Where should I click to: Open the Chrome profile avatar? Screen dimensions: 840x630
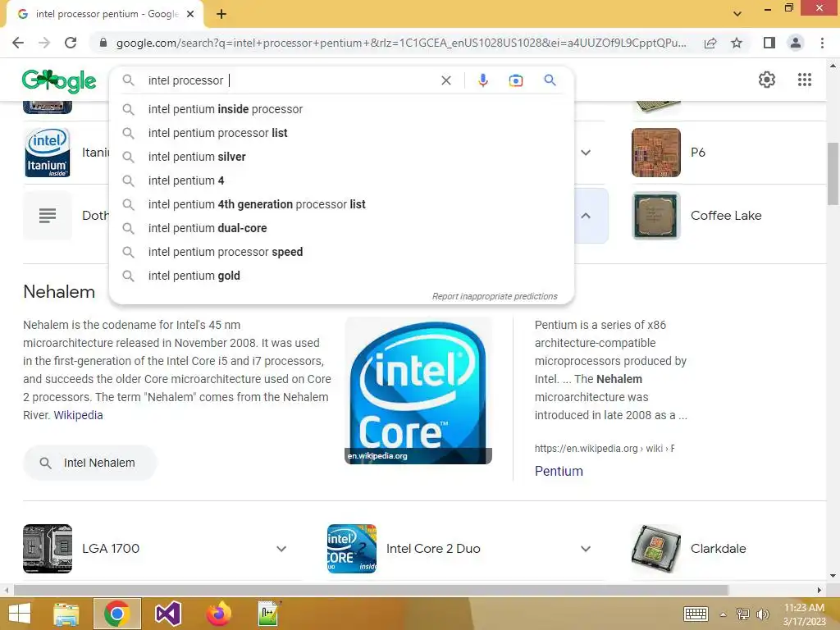796,43
